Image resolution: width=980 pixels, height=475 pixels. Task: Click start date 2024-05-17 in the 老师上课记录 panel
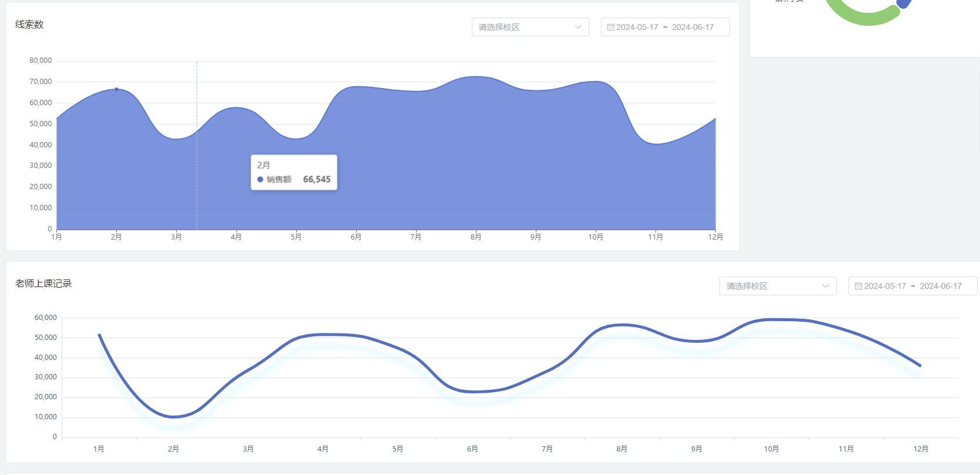[885, 287]
